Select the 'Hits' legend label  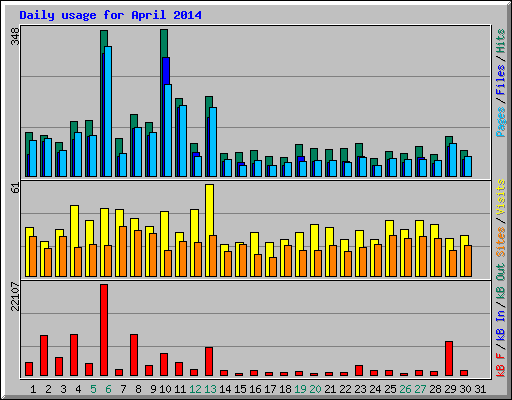[500, 41]
